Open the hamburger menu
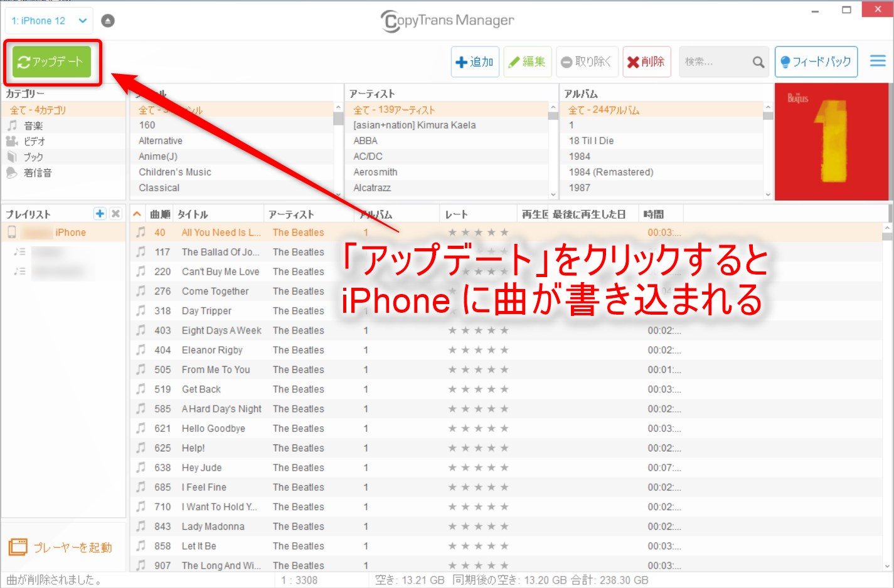The width and height of the screenshot is (894, 588). point(877,61)
